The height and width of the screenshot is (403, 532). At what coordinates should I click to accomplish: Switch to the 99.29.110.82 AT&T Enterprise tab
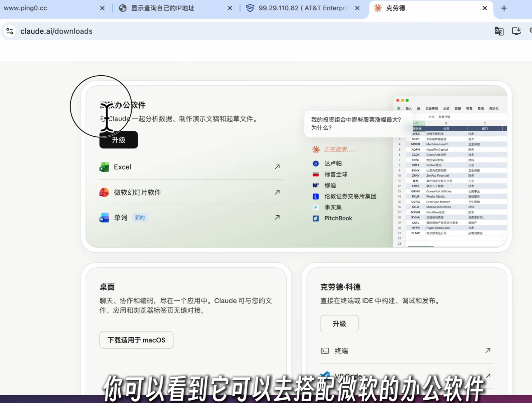303,8
